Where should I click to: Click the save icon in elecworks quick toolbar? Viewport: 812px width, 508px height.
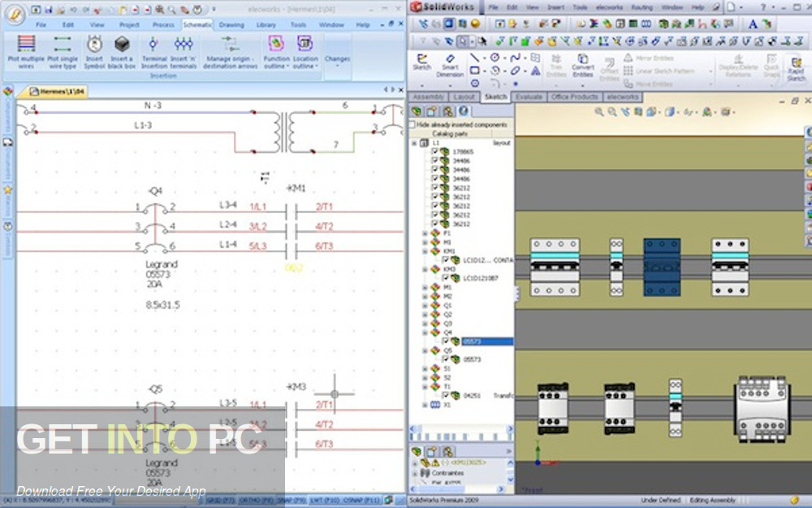(x=48, y=9)
